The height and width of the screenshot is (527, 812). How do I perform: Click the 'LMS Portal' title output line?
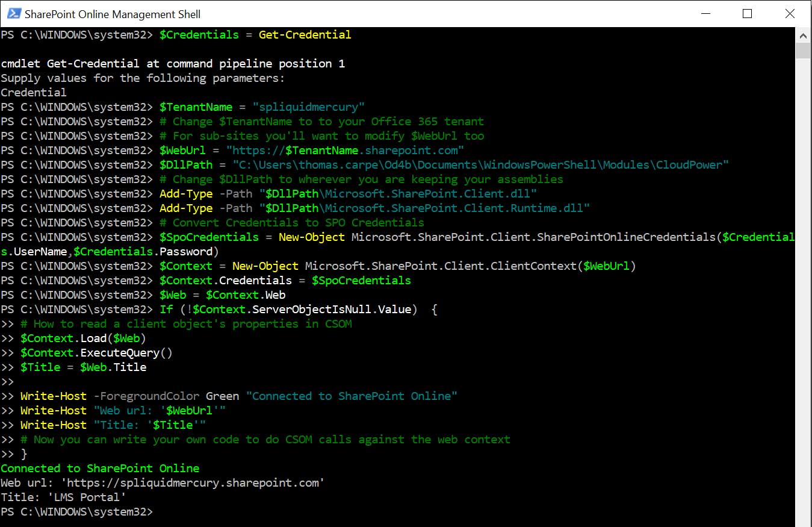64,497
